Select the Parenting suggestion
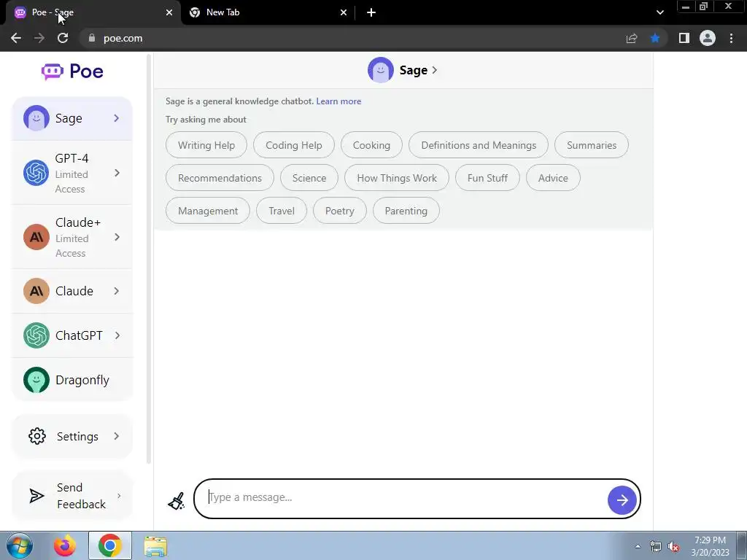747x560 pixels. pyautogui.click(x=406, y=211)
